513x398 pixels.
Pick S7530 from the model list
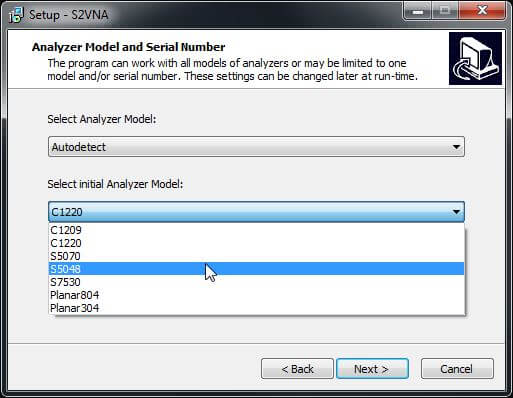256,282
